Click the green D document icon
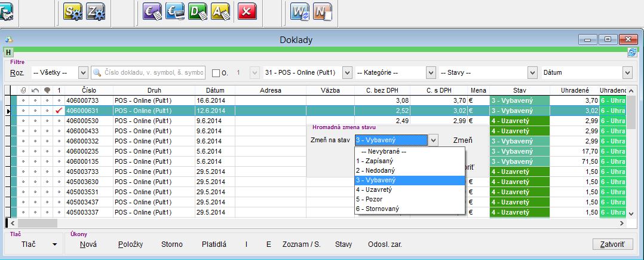644x260 pixels. [x=197, y=12]
